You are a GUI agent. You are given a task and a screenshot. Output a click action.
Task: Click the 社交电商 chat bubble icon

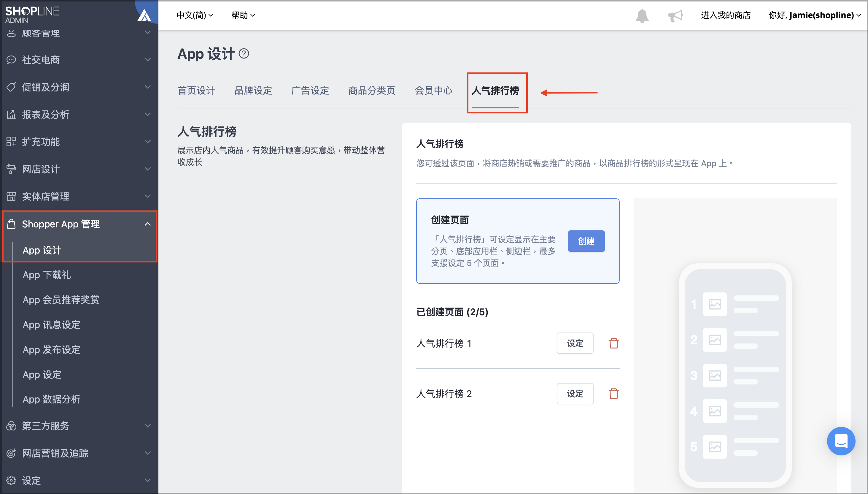pyautogui.click(x=11, y=60)
